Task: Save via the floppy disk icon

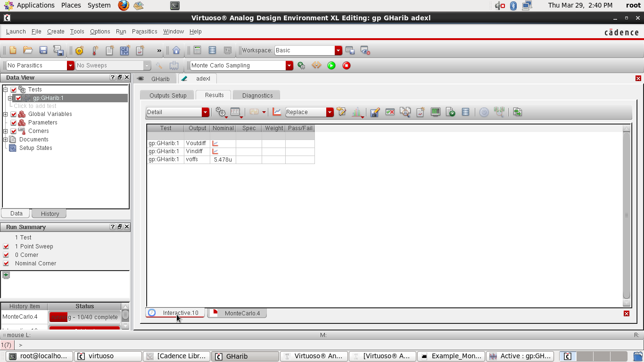Action: pyautogui.click(x=43, y=50)
